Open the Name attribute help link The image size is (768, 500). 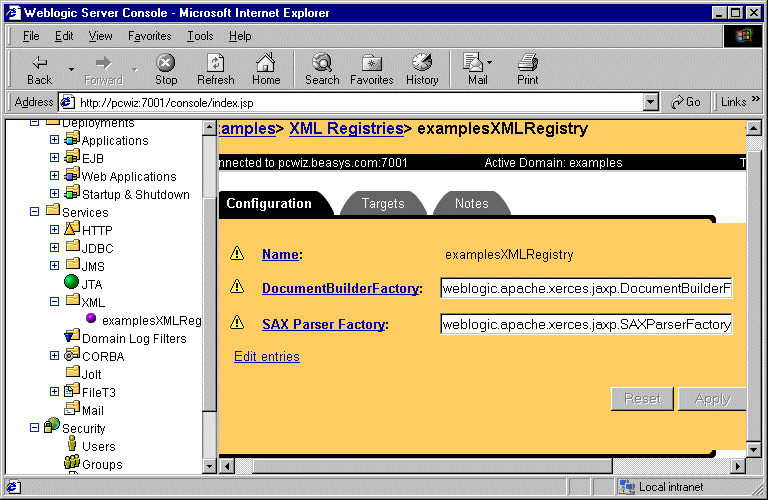tap(280, 255)
